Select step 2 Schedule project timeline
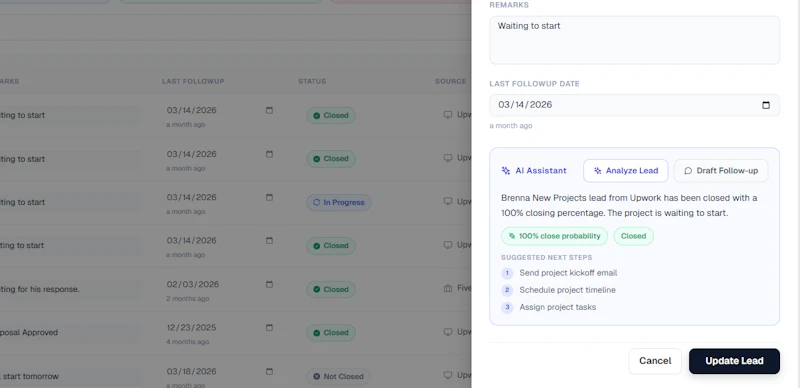This screenshot has width=800, height=388. (x=558, y=290)
